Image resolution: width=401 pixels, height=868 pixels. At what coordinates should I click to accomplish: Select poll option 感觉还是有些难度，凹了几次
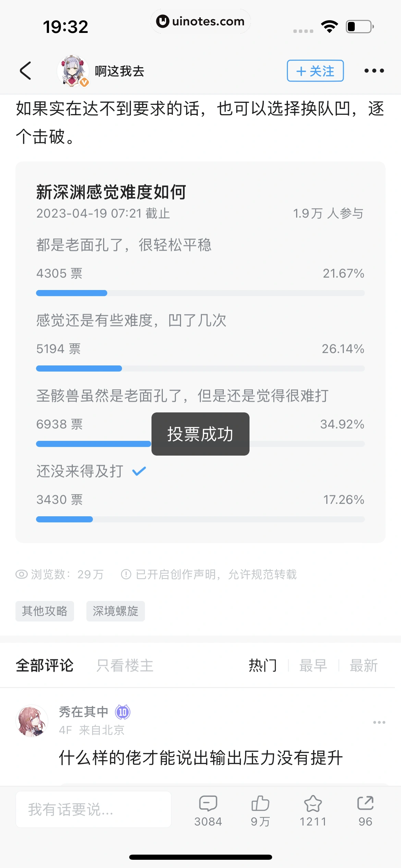(131, 321)
